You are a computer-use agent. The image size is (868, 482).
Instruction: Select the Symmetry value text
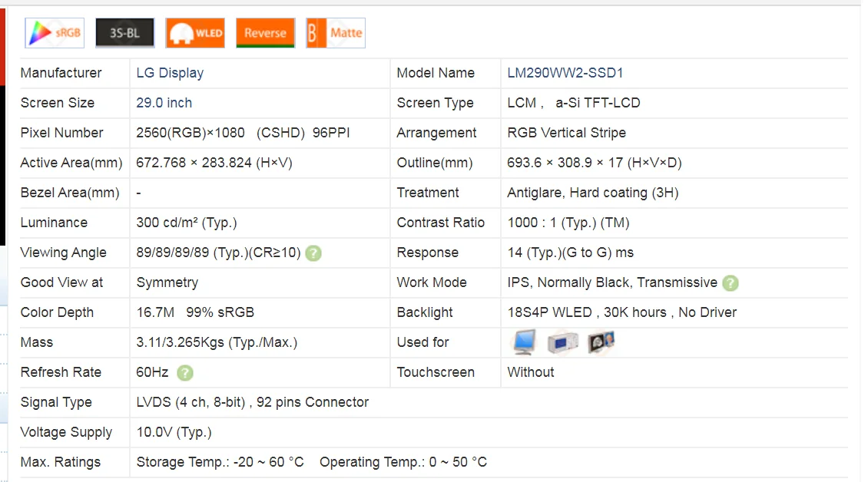coord(167,282)
